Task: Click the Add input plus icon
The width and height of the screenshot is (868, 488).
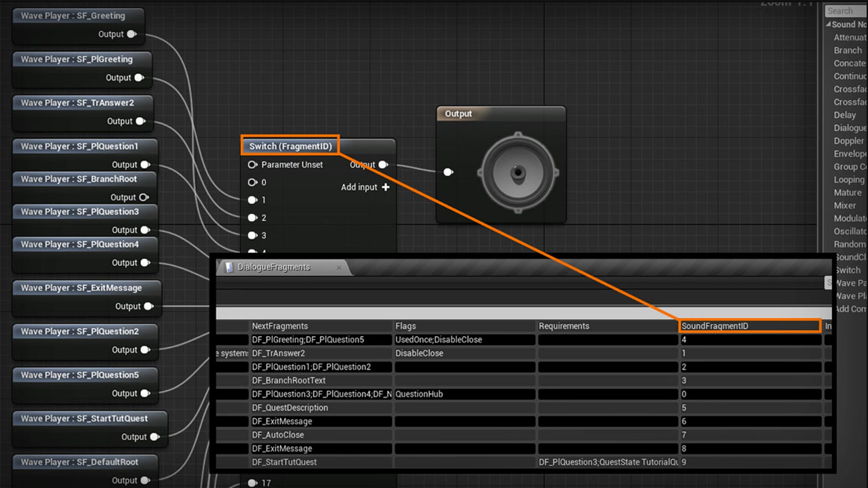Action: click(x=386, y=187)
